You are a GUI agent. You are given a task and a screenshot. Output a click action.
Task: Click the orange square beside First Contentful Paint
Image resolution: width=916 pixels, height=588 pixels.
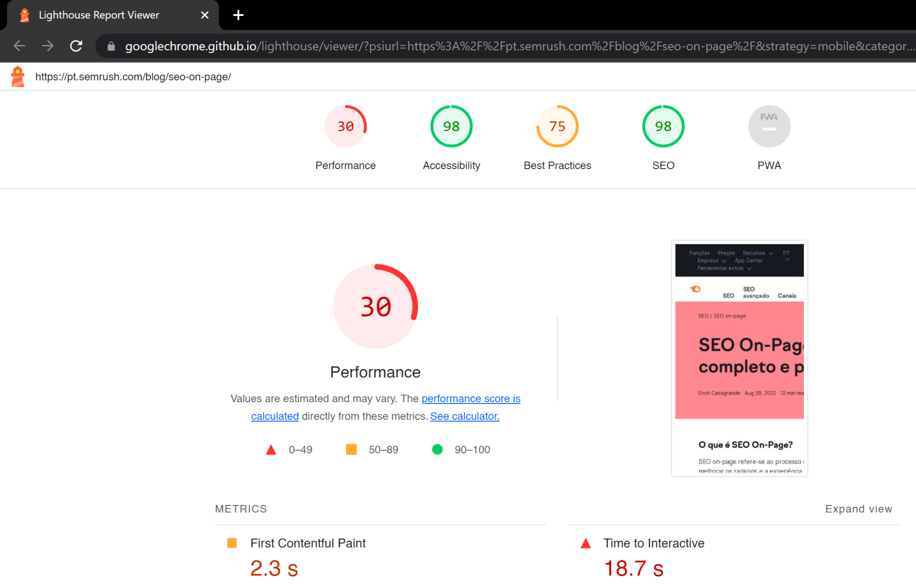coord(232,543)
